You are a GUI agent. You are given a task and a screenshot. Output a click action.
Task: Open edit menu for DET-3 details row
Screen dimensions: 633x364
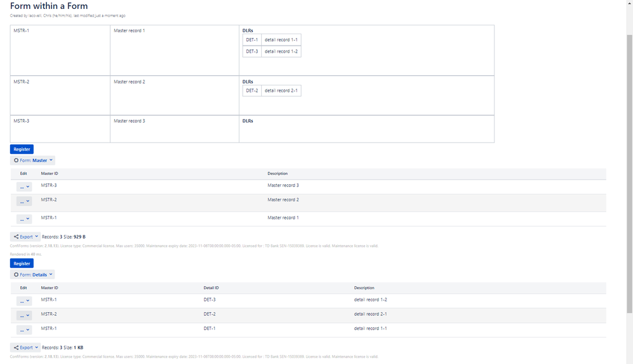(24, 301)
